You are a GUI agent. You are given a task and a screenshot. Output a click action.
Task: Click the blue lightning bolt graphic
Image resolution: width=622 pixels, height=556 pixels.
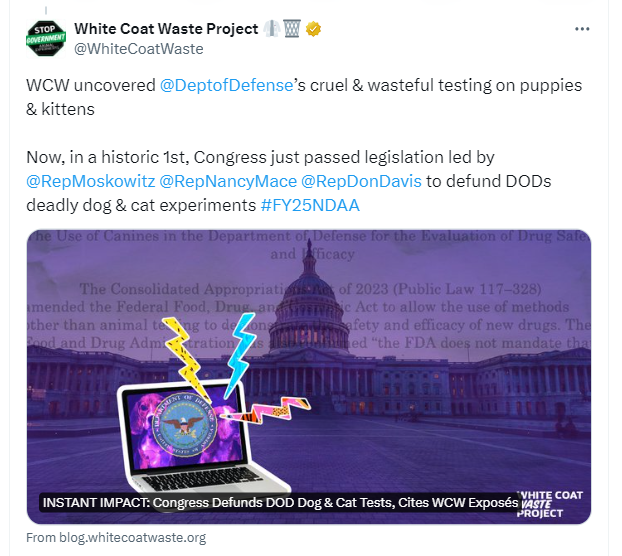point(239,354)
